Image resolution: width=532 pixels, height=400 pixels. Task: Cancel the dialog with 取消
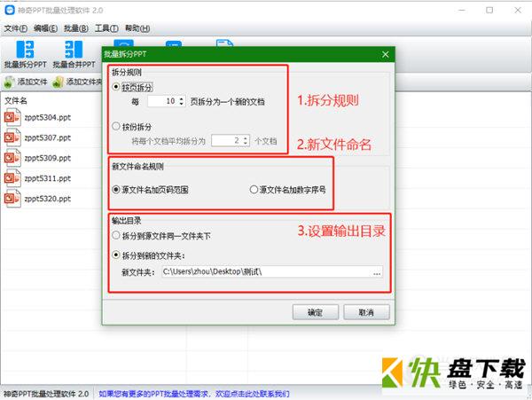point(366,312)
